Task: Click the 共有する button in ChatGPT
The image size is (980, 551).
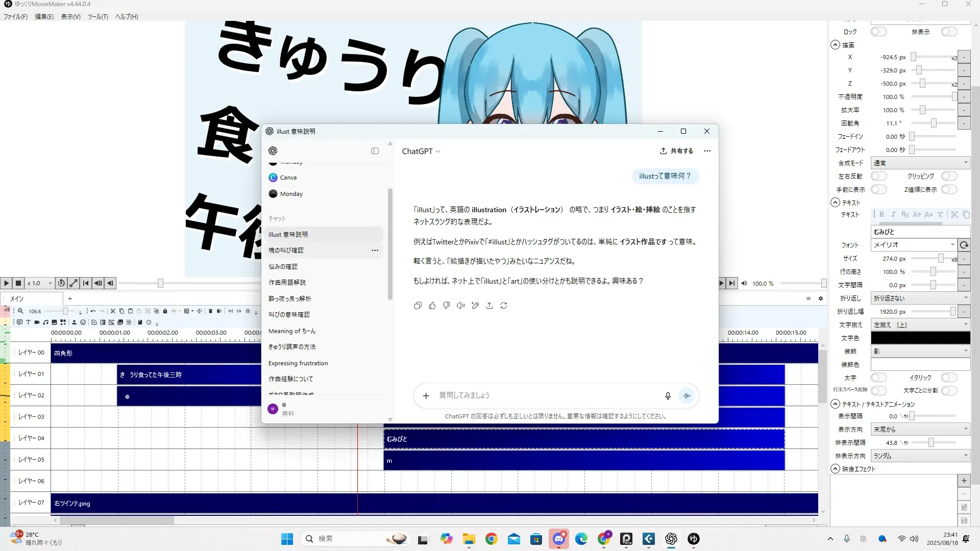Action: click(676, 151)
